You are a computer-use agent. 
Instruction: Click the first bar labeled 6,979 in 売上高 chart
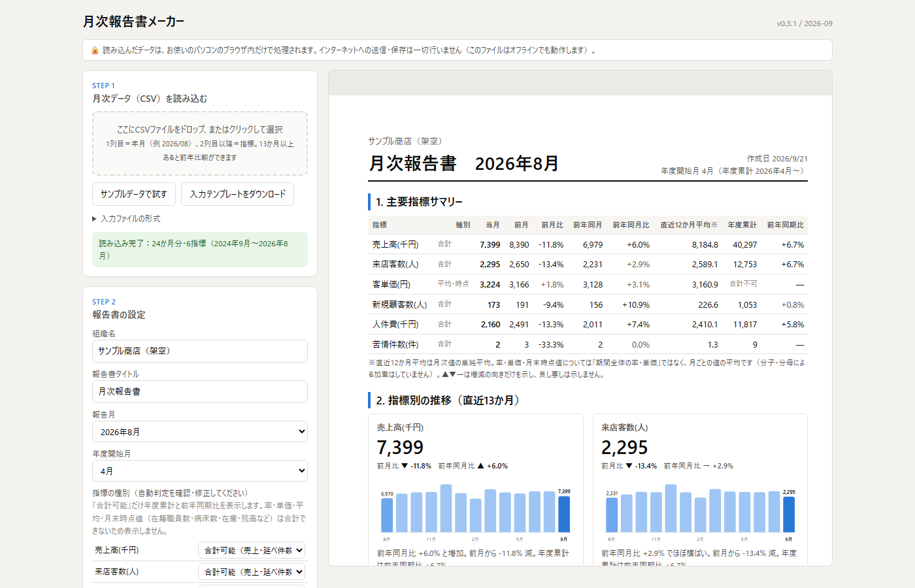pyautogui.click(x=387, y=515)
